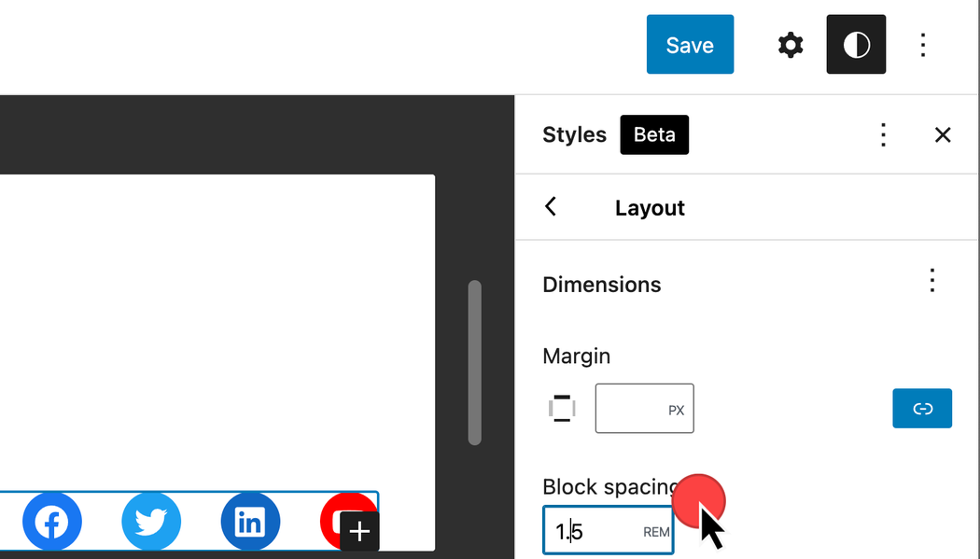Select the Twitter social icon
This screenshot has width=980, height=559.
click(x=151, y=522)
